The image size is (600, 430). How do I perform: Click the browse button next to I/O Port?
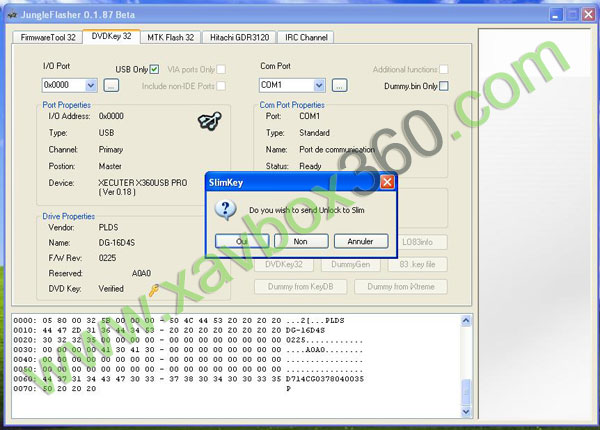(x=111, y=85)
